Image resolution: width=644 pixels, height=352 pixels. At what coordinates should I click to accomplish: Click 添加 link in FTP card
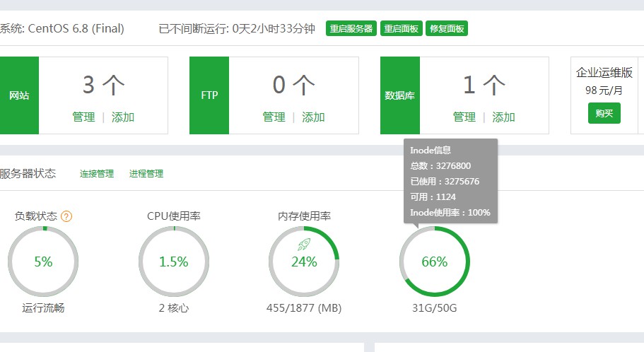(313, 117)
